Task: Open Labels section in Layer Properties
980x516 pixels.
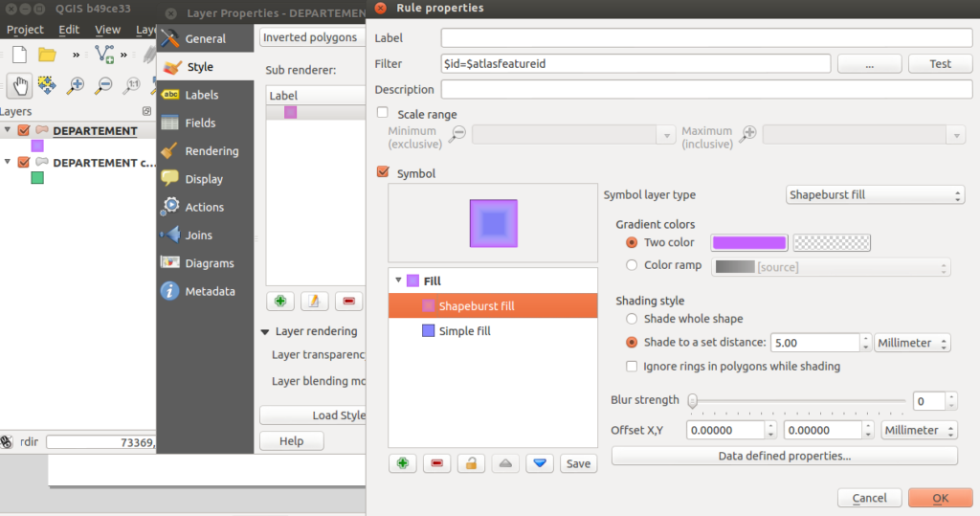Action: (x=205, y=95)
